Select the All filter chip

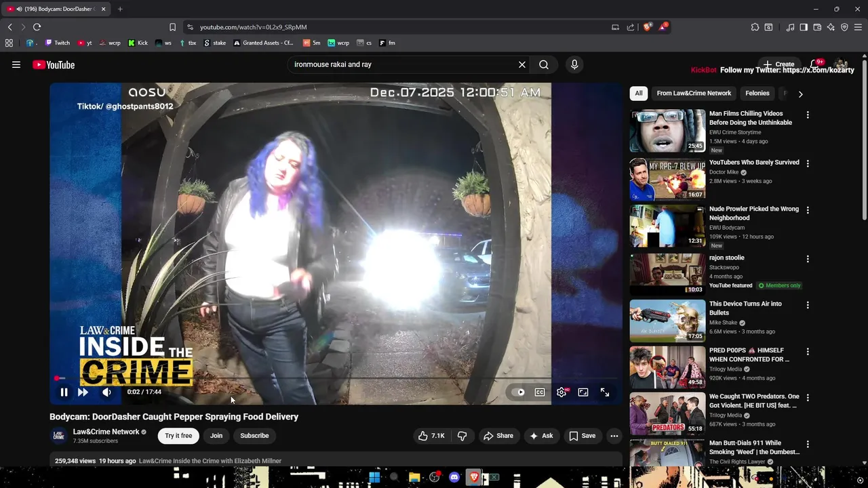pos(639,94)
